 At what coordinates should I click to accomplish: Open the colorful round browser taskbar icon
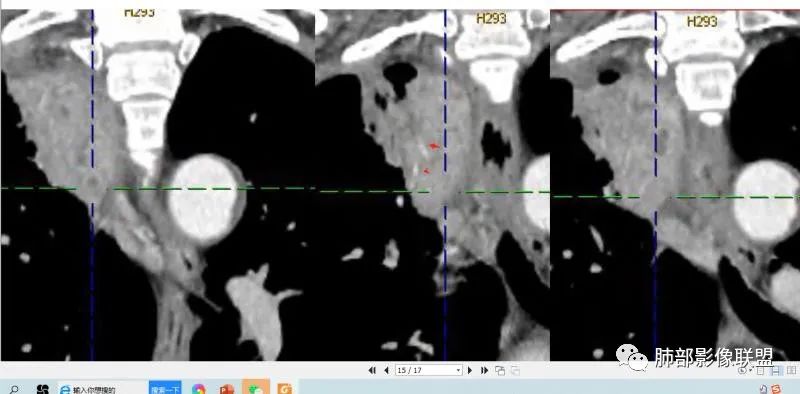point(198,389)
